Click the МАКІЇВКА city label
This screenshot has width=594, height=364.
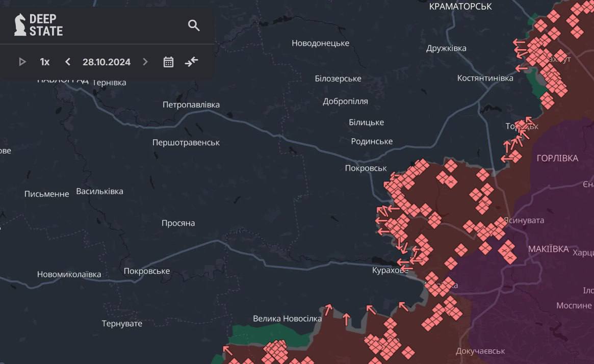548,249
